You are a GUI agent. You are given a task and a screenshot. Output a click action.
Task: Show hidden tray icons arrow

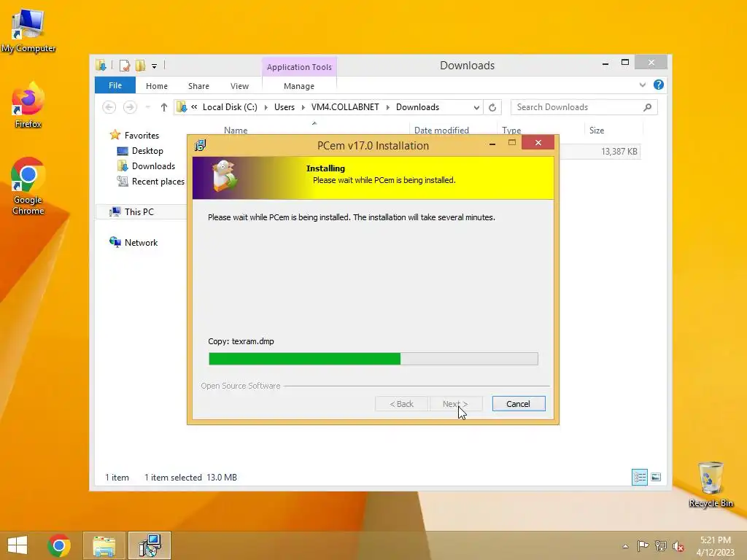tap(625, 546)
